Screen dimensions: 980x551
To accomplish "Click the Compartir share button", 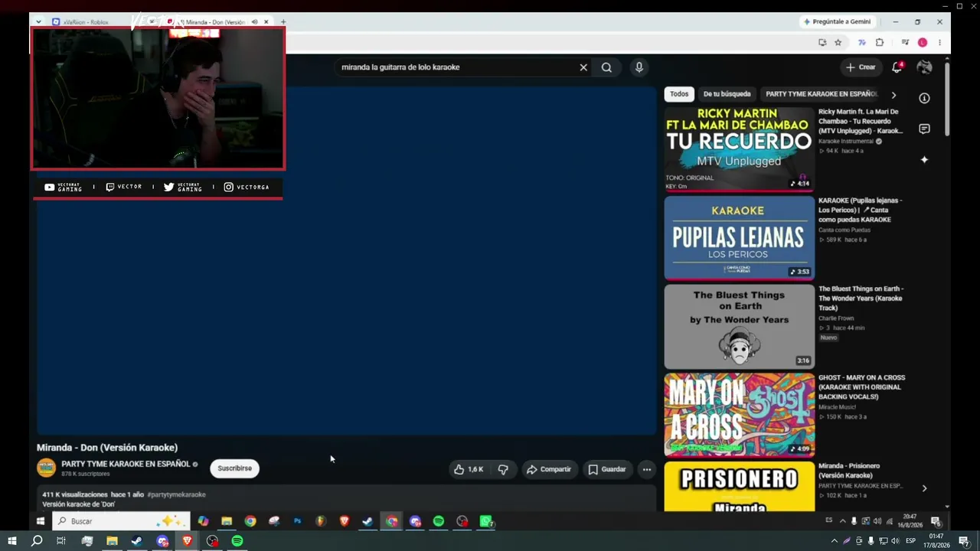I will point(549,469).
